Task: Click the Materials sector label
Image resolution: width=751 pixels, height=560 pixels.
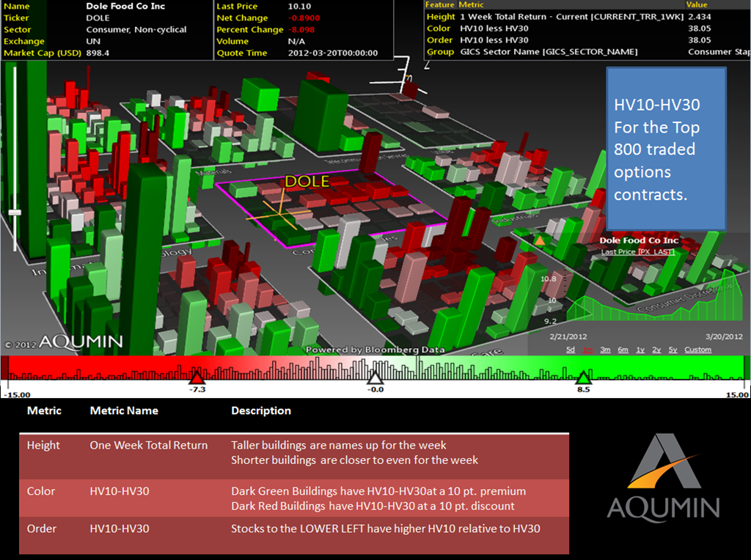Action: 214,172
